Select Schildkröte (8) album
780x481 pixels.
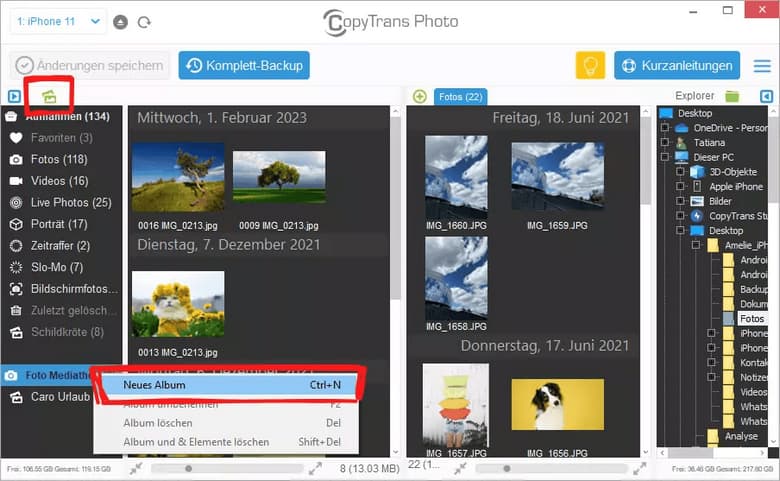[61, 332]
